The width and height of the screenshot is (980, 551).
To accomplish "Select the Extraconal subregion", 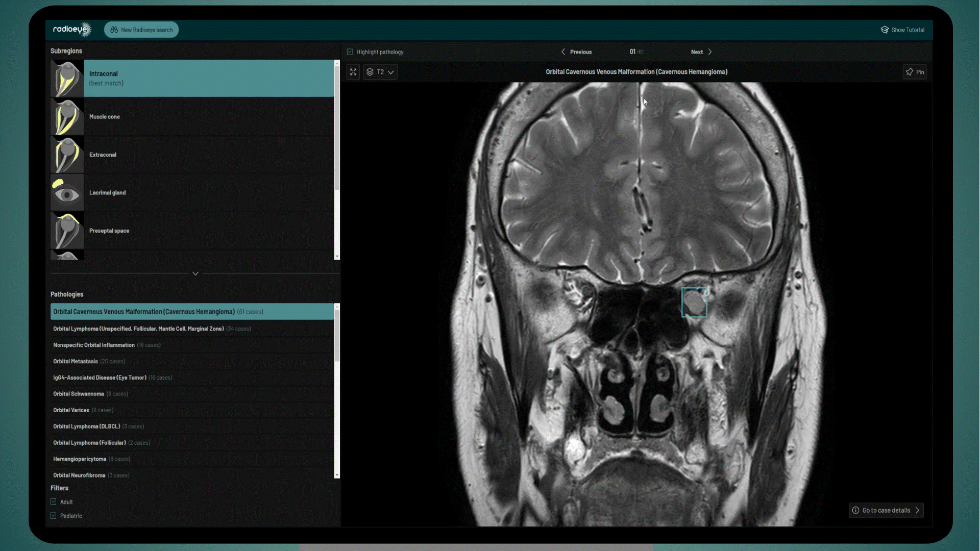I will [x=192, y=155].
